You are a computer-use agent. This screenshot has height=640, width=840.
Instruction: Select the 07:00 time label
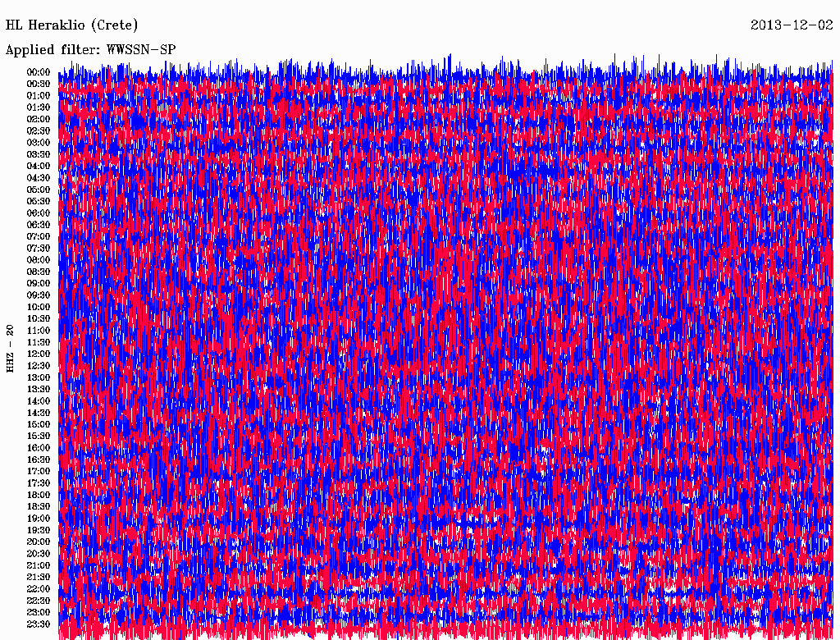click(39, 236)
